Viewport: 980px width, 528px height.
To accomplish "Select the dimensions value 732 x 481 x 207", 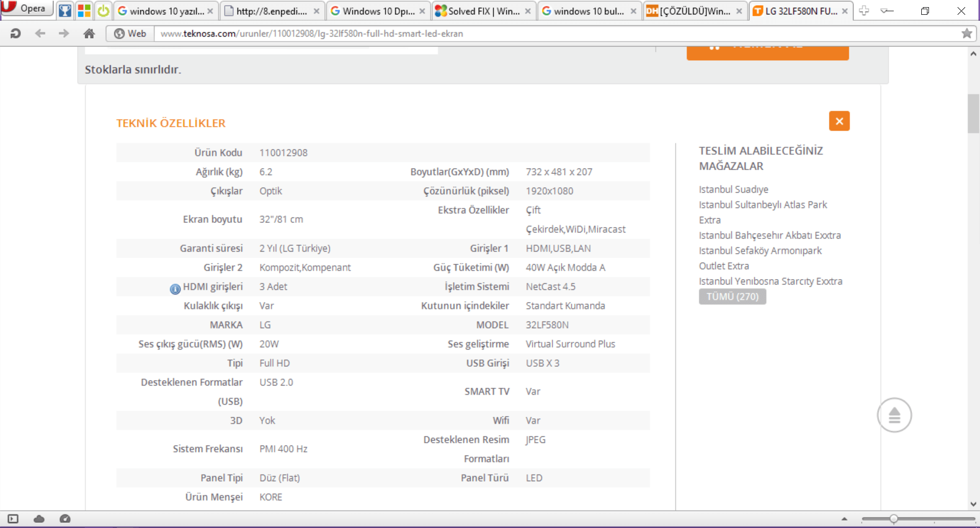I will pyautogui.click(x=559, y=172).
